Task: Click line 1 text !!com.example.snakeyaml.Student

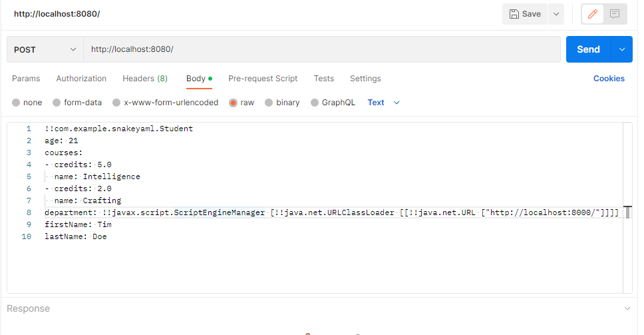Action: click(118, 129)
